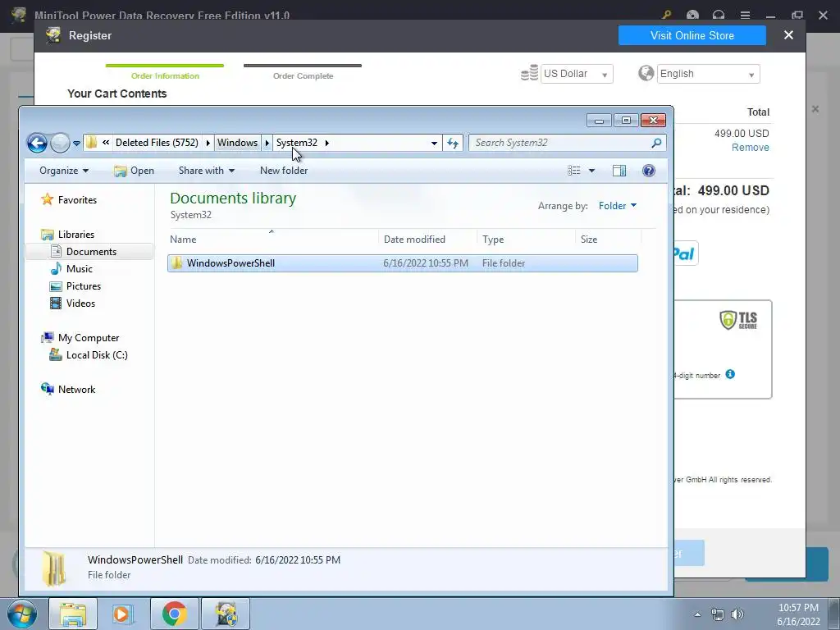Toggle the preview pane icon
The image size is (840, 630).
pyautogui.click(x=619, y=171)
